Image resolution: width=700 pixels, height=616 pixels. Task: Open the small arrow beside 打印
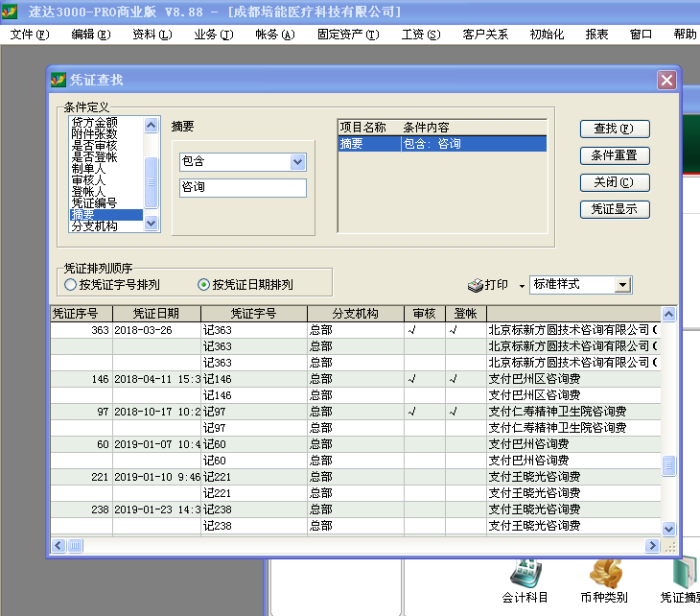[x=522, y=286]
